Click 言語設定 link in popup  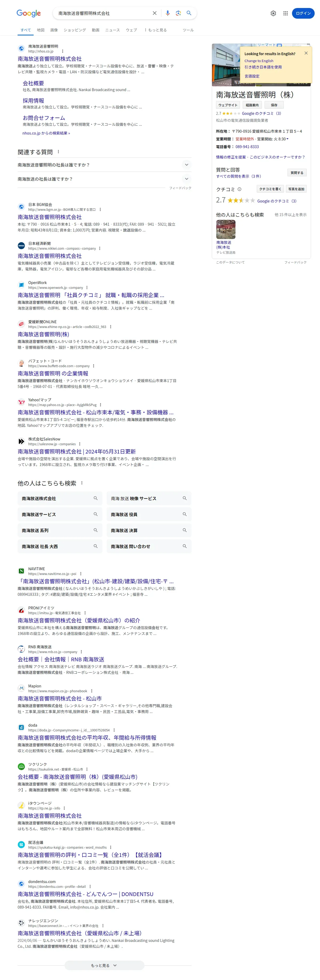click(x=252, y=76)
